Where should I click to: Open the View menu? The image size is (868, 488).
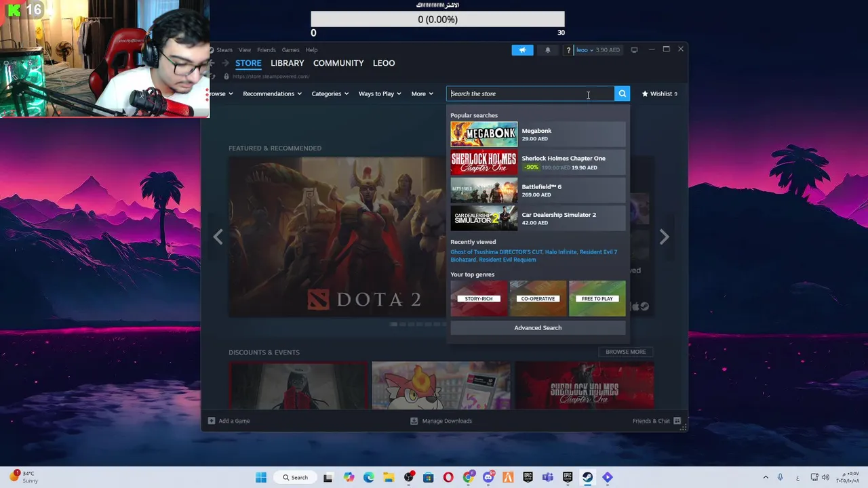click(245, 50)
